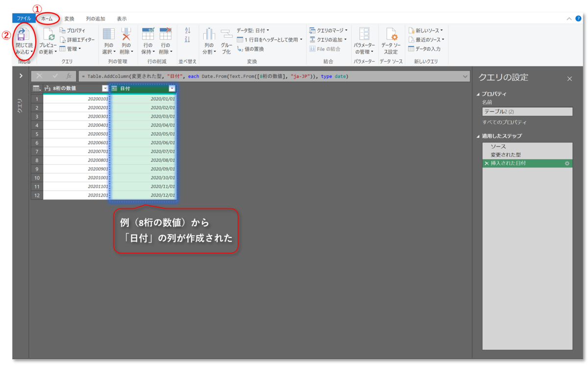Click cell 2020/03/01 in 日付 column
Viewport: 588px width, 365px height.
click(x=144, y=116)
